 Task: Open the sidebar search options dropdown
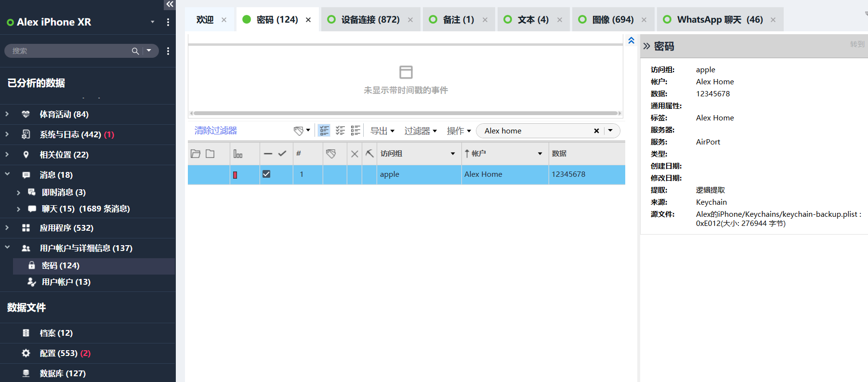[149, 51]
